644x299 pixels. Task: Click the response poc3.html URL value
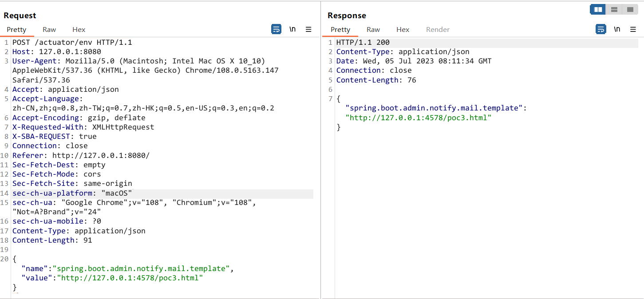point(419,118)
